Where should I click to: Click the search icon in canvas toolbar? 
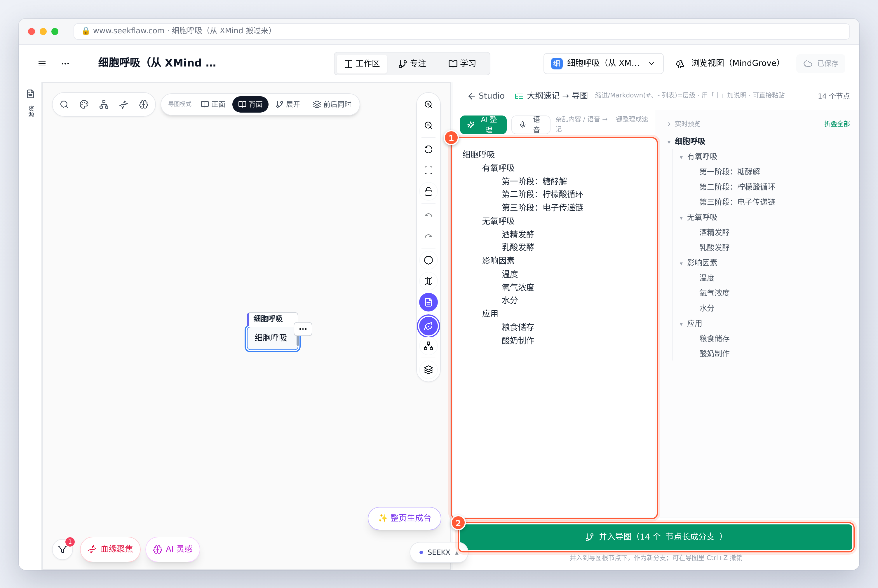tap(64, 104)
